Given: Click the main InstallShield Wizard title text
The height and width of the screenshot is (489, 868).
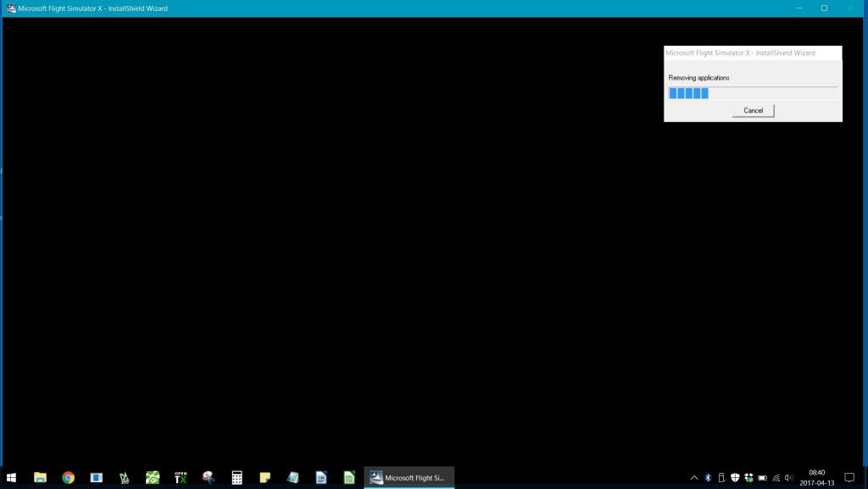Looking at the screenshot, I should tap(93, 8).
